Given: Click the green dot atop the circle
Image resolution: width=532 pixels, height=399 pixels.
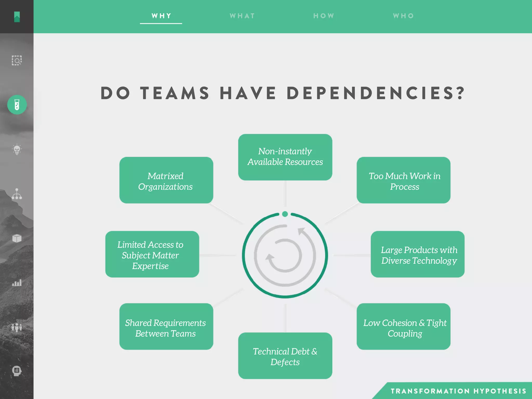Looking at the screenshot, I should [285, 214].
